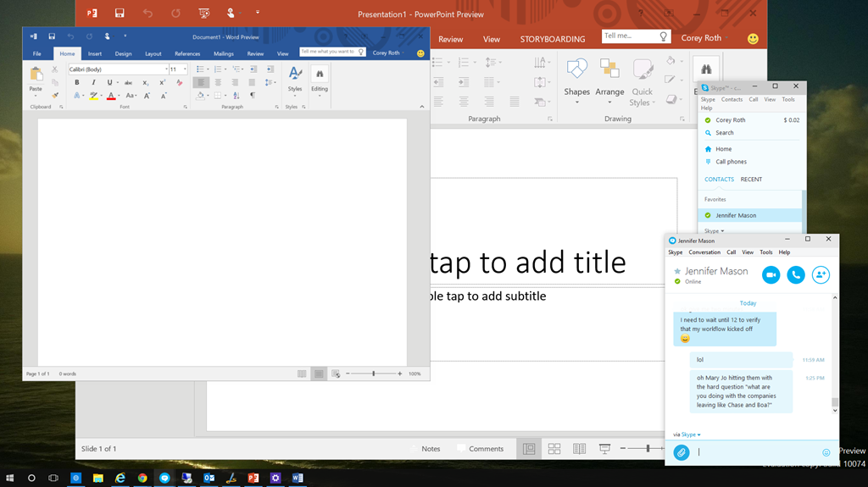Screen dimensions: 868x487
Task: Expand Word Styles gallery
Action: (x=295, y=81)
